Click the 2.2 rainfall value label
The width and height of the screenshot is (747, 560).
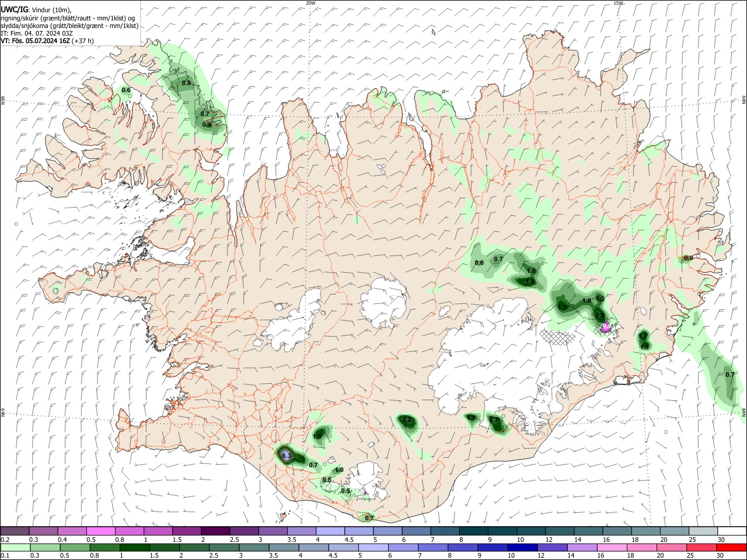pos(407,420)
